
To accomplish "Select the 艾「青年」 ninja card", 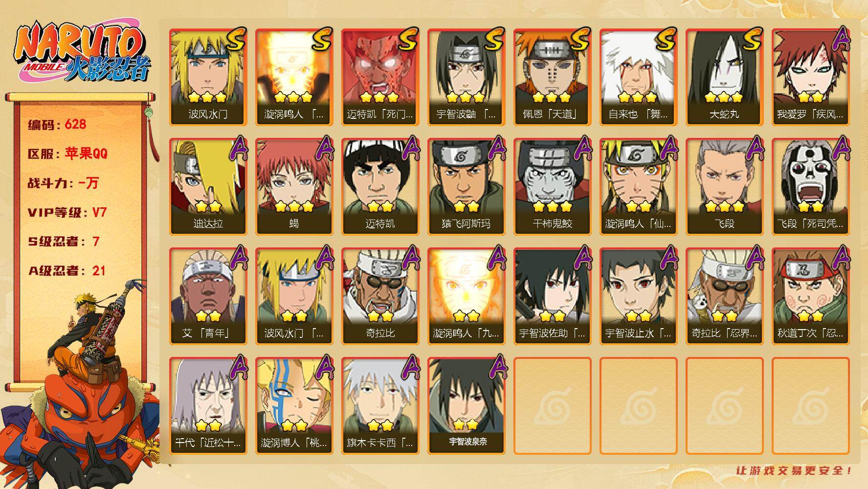I will 208,296.
